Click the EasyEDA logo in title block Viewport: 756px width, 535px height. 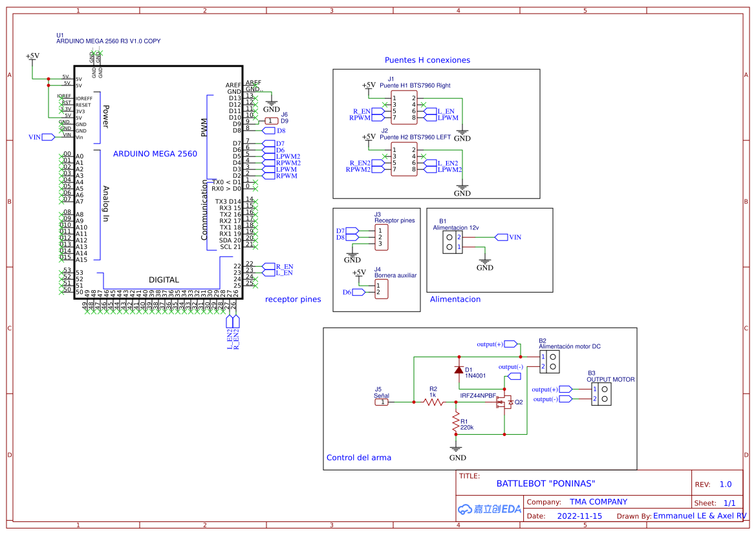(489, 509)
